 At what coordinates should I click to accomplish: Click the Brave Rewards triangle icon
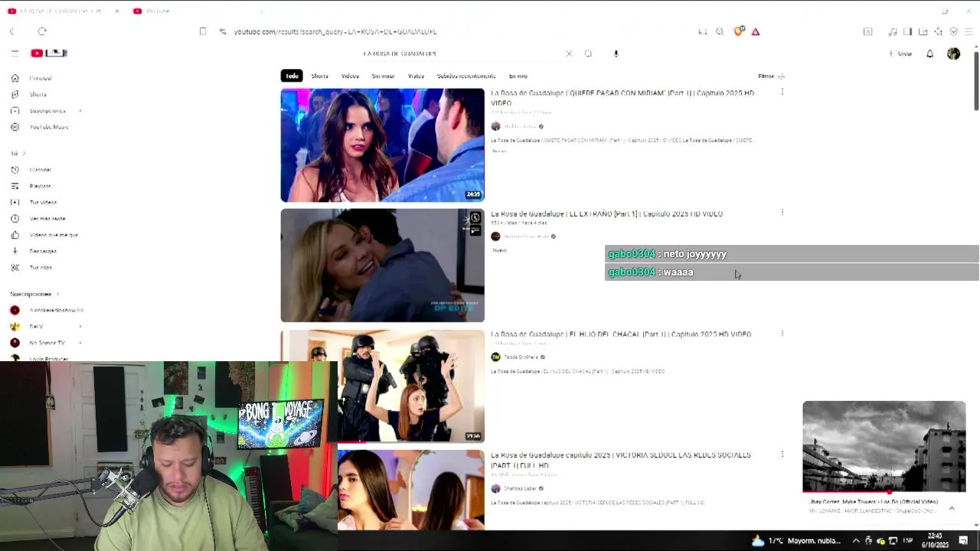756,31
